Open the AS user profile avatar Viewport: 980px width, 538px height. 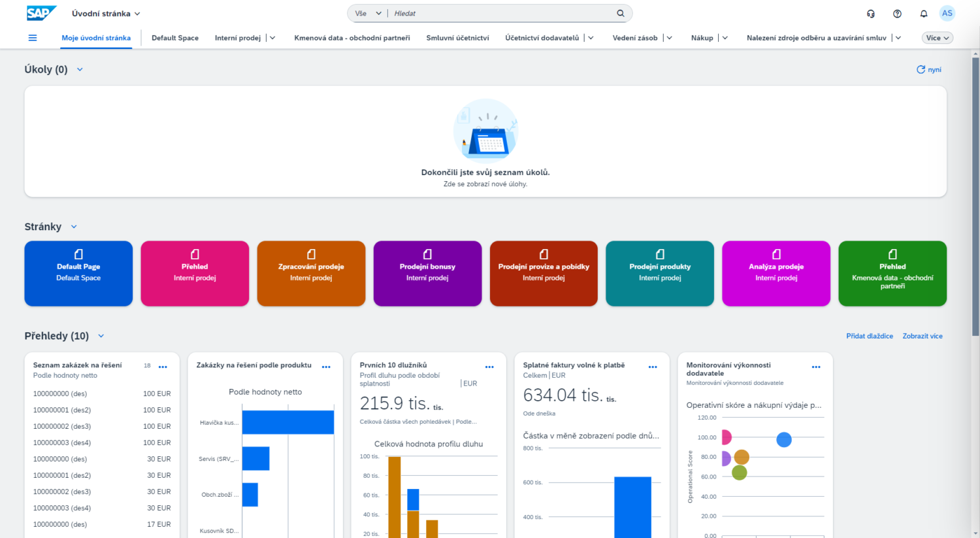(x=947, y=13)
